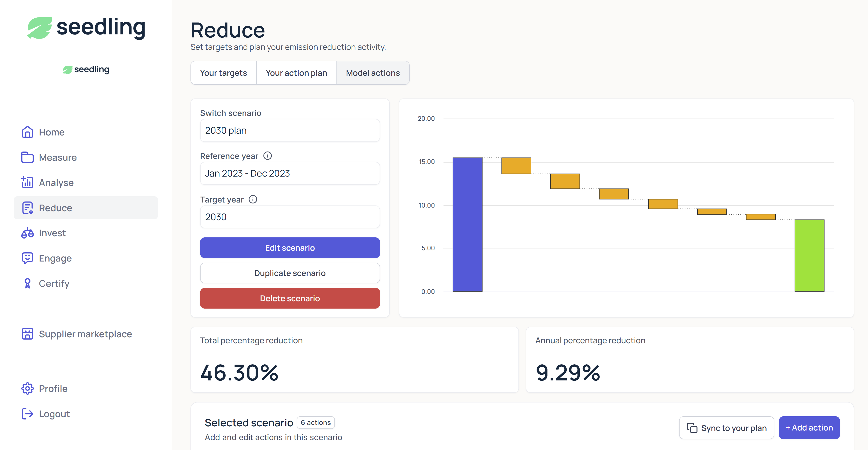The image size is (868, 450).
Task: Click Target year info icon
Action: (x=253, y=200)
